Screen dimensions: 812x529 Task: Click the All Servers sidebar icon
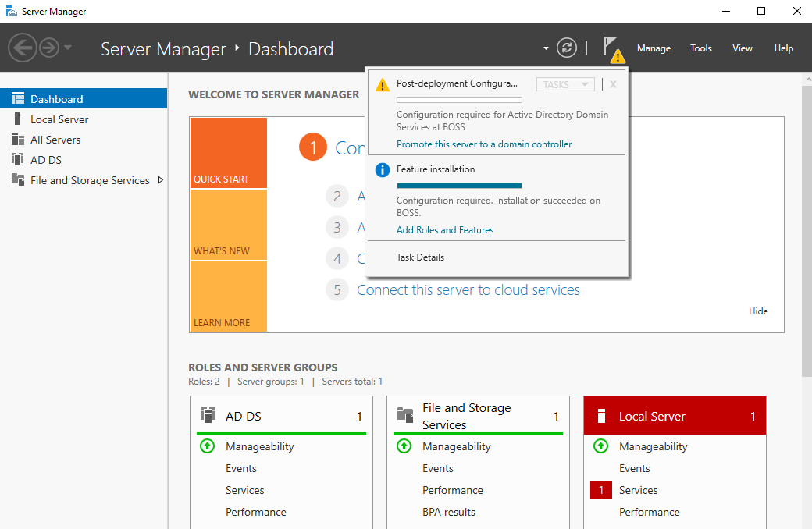pyautogui.click(x=17, y=140)
